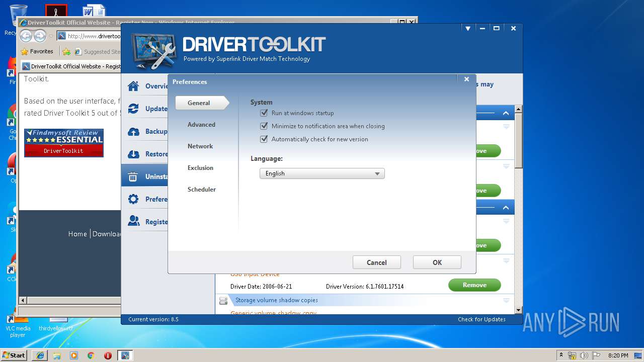The height and width of the screenshot is (362, 644).
Task: Uncheck Automatically check for new version
Action: click(x=264, y=139)
